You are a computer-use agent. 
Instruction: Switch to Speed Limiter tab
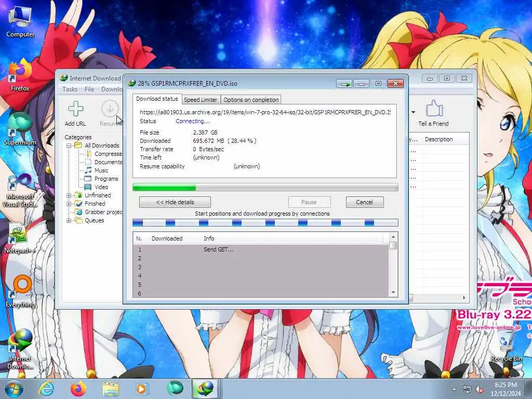pos(201,100)
